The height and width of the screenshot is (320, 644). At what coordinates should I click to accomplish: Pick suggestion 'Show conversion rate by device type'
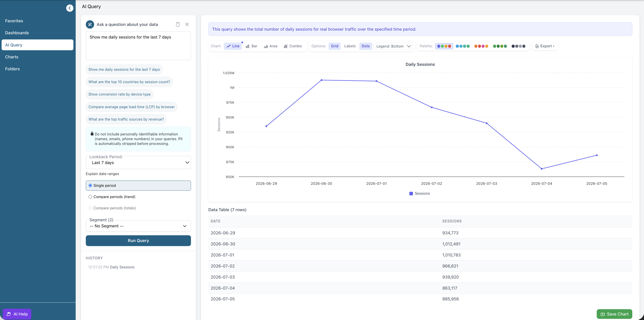(120, 94)
